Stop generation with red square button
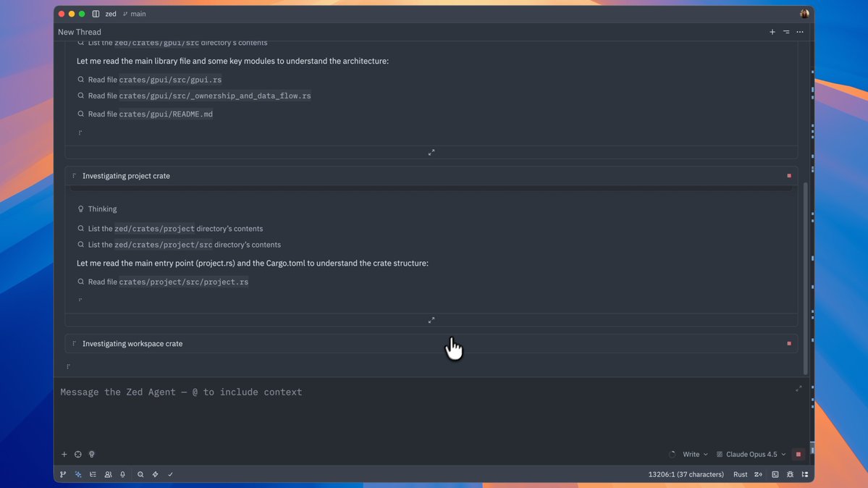This screenshot has height=488, width=868. click(799, 454)
